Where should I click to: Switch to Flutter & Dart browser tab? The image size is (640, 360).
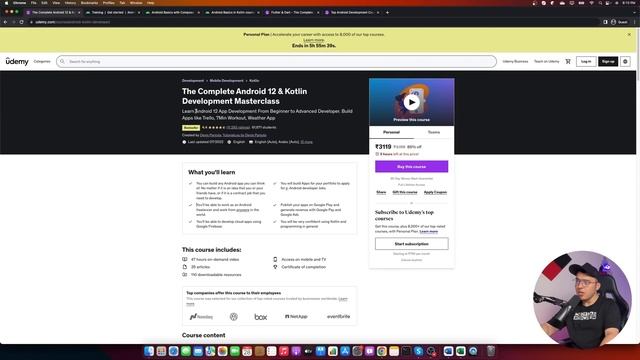[x=292, y=13]
